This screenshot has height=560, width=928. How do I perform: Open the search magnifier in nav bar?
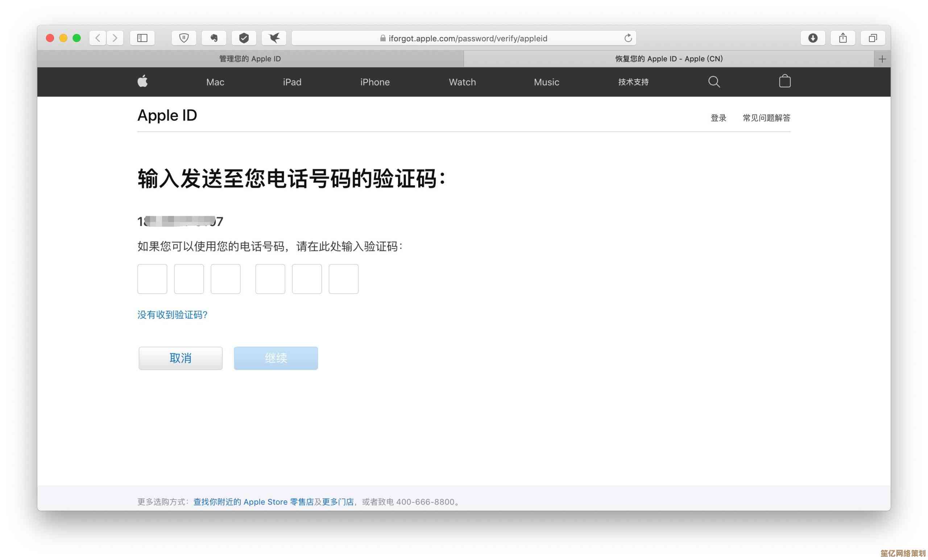(714, 82)
